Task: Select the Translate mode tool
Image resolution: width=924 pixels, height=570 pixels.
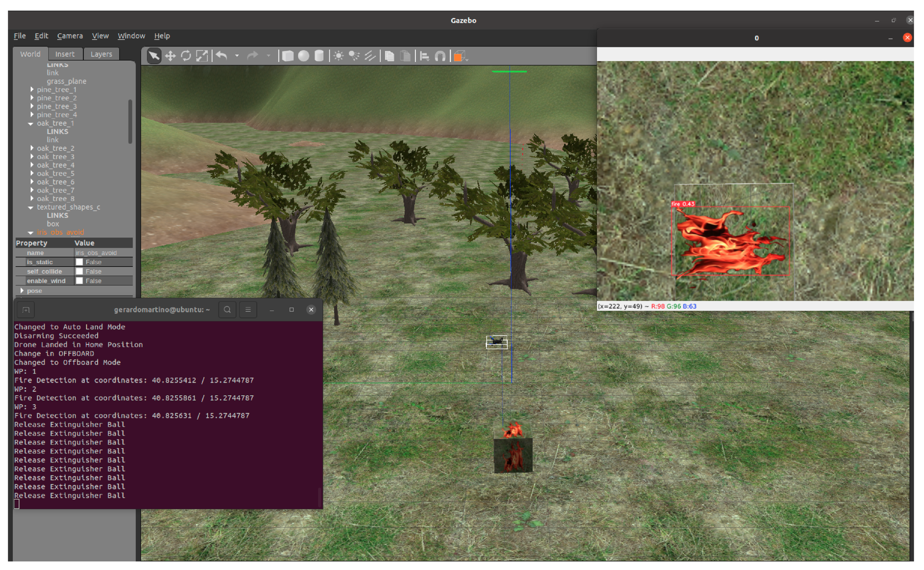Action: (170, 56)
